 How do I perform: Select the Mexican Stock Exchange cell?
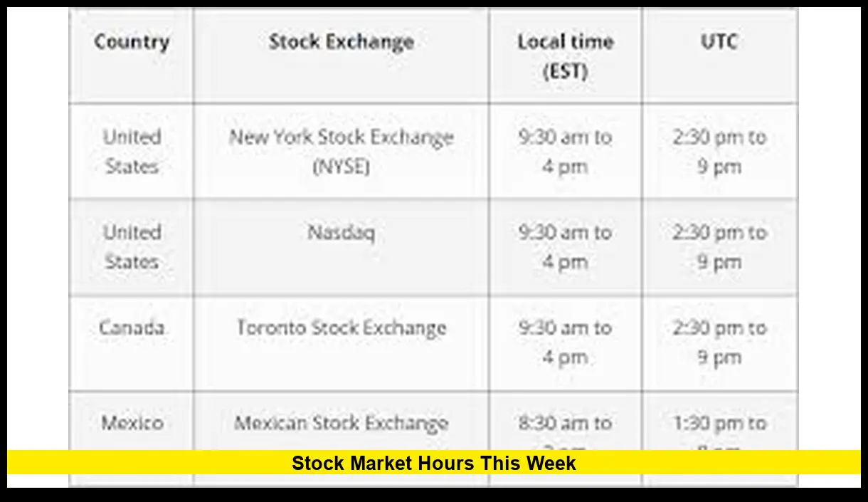pos(341,424)
